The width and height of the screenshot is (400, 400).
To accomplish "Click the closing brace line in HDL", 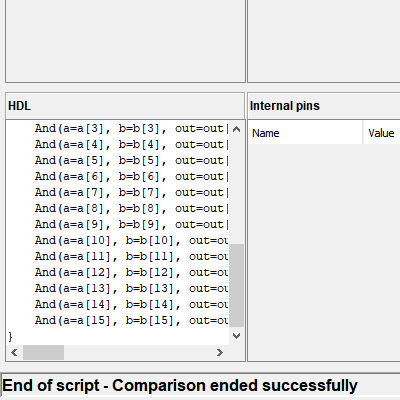I will point(10,337).
